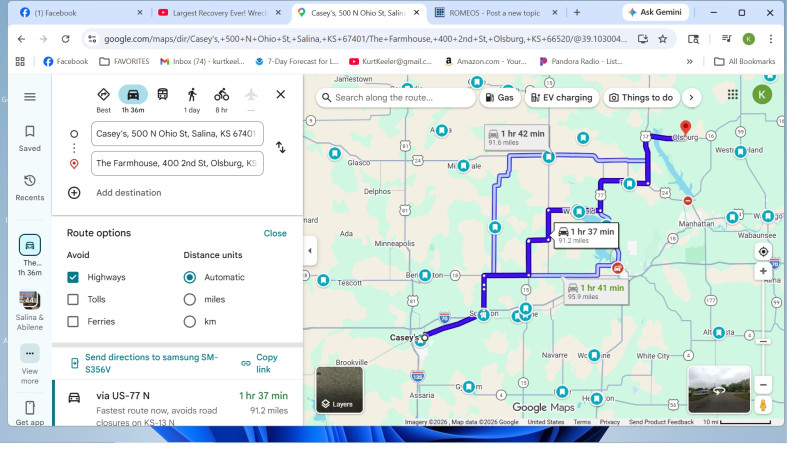The width and height of the screenshot is (800, 457).
Task: Uncheck the Avoid Highways checkbox
Action: pos(73,277)
